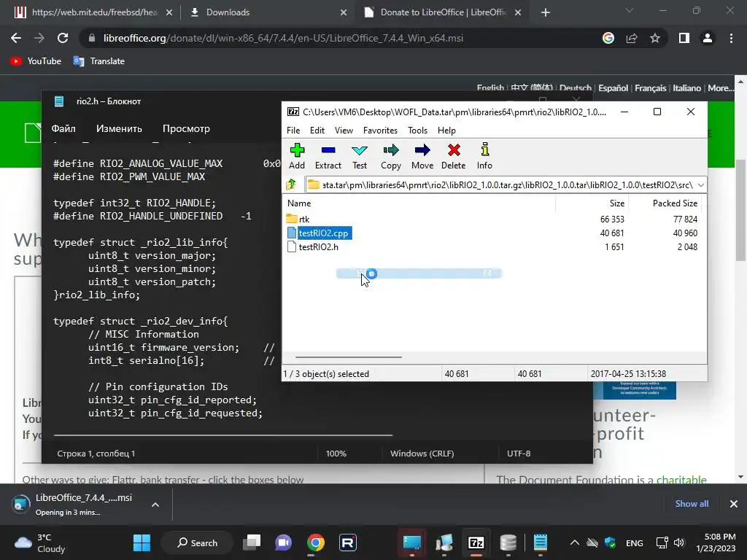Select testRIO2.h file in 7-Zip list
The width and height of the screenshot is (747, 560).
tap(318, 246)
